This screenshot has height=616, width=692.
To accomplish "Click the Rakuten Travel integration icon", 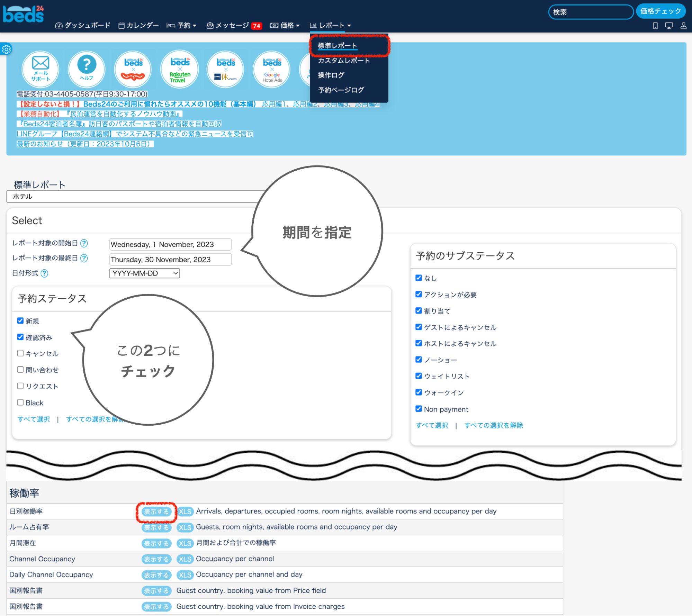I will pyautogui.click(x=180, y=69).
